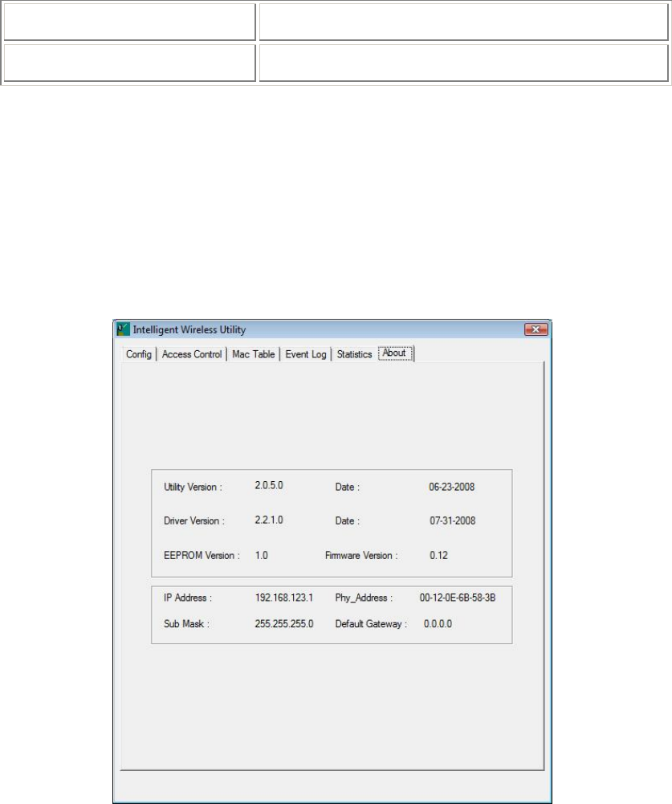Screen dimensions: 672x804
Task: Open the Access Control tab
Action: (x=192, y=354)
